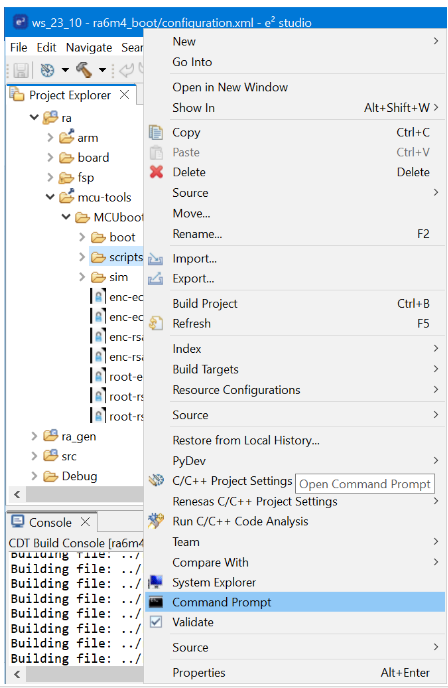The width and height of the screenshot is (448, 688).
Task: Open the dropdown arrow beside the hammer
Action: click(102, 70)
